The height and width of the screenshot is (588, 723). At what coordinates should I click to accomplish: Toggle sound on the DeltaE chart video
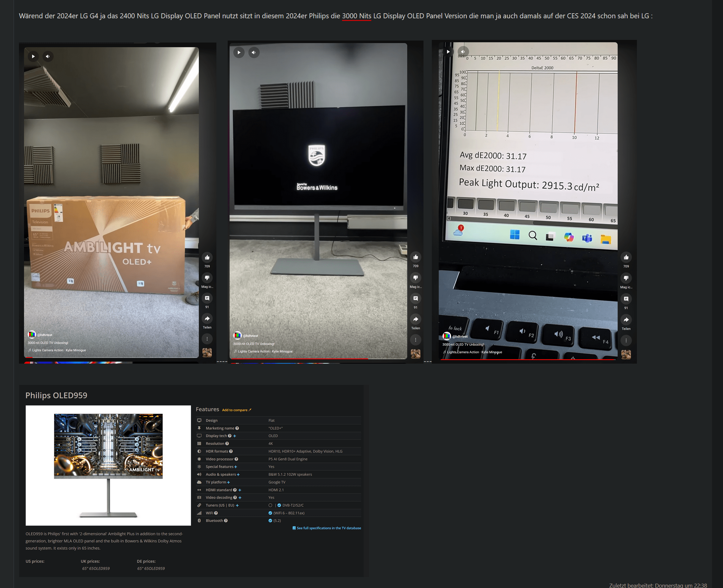[x=463, y=52]
